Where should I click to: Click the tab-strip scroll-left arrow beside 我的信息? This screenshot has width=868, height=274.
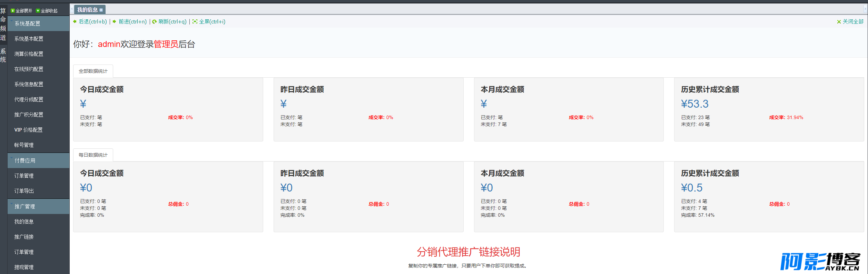(72, 10)
